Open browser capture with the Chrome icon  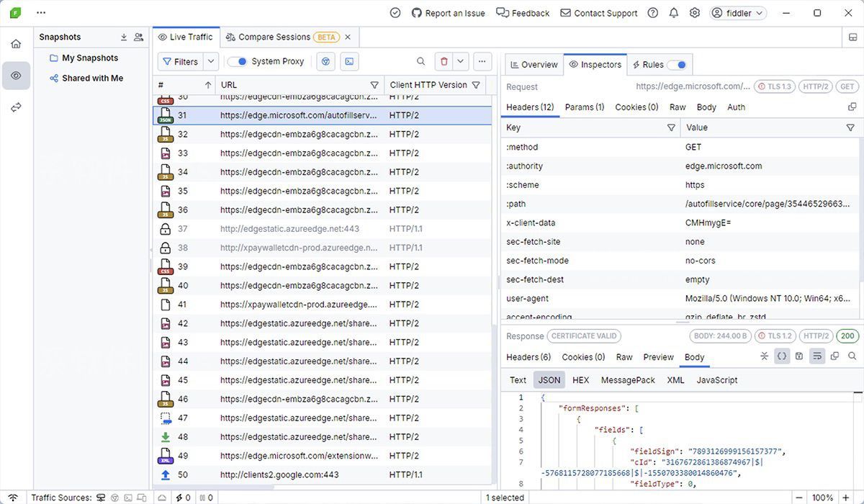(x=325, y=61)
